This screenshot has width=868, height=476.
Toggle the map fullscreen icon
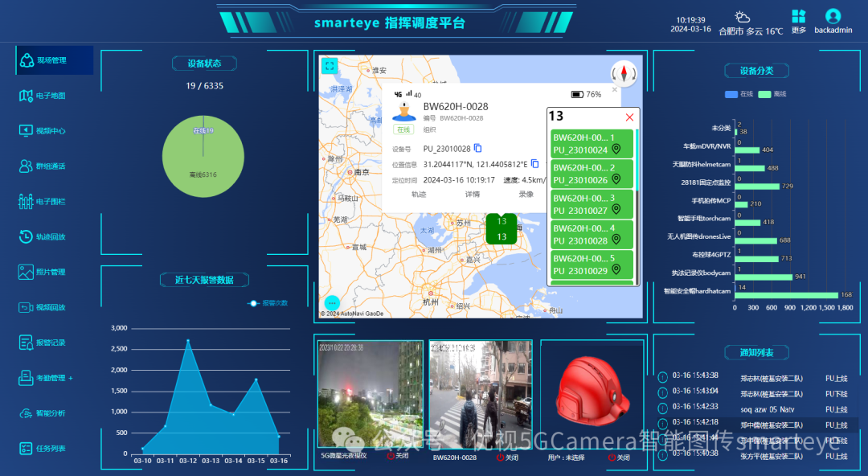pos(330,66)
